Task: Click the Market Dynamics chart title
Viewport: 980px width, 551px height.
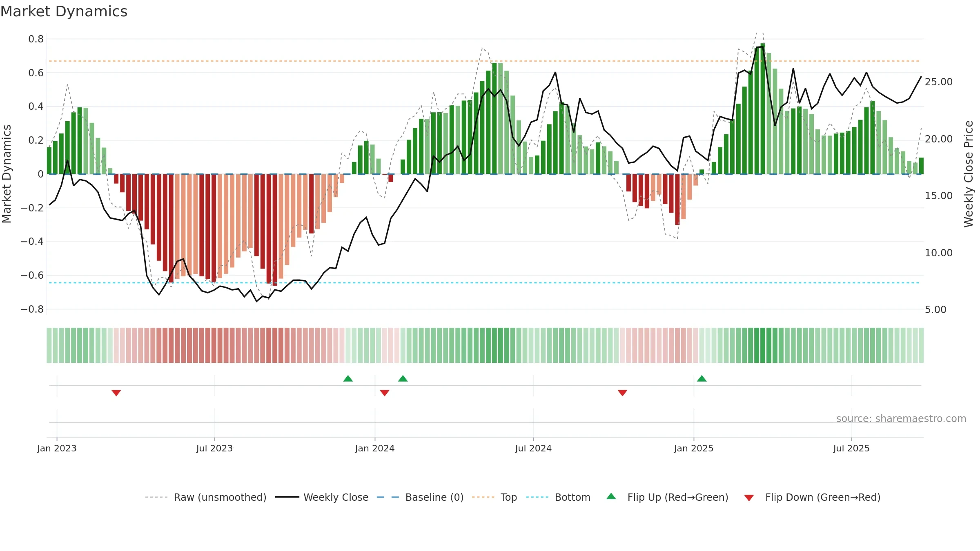Action: pyautogui.click(x=64, y=11)
